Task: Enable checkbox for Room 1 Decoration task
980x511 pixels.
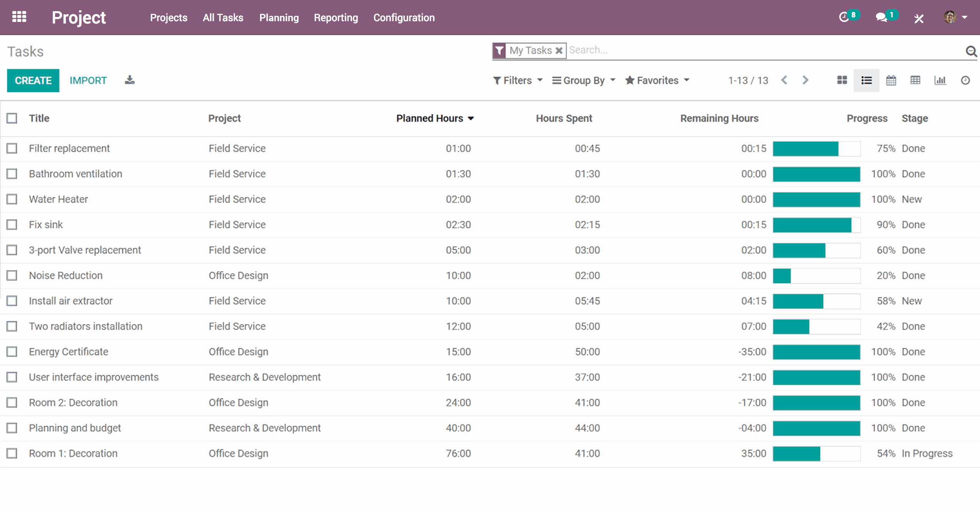Action: click(x=13, y=453)
